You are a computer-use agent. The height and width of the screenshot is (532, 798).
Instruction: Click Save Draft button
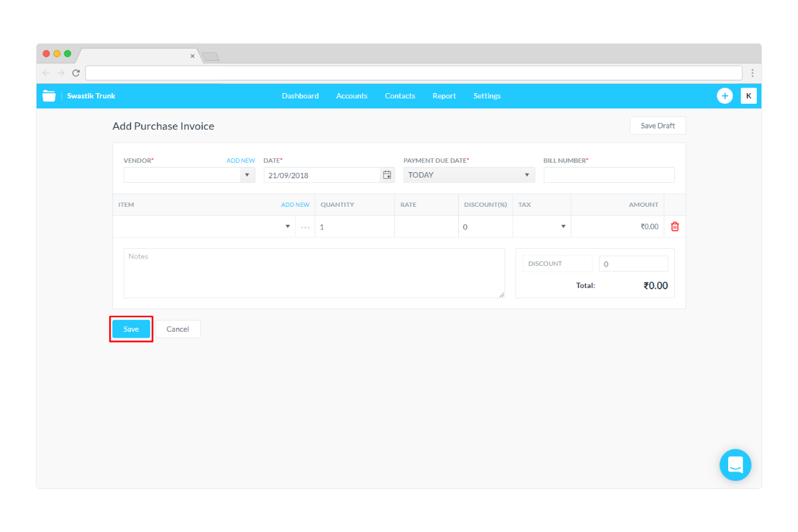658,126
